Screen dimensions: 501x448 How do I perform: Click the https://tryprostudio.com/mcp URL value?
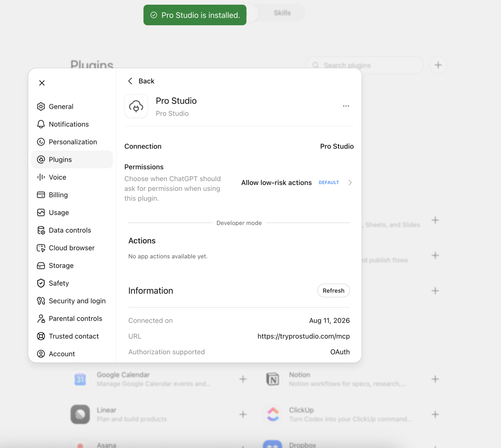coord(303,336)
